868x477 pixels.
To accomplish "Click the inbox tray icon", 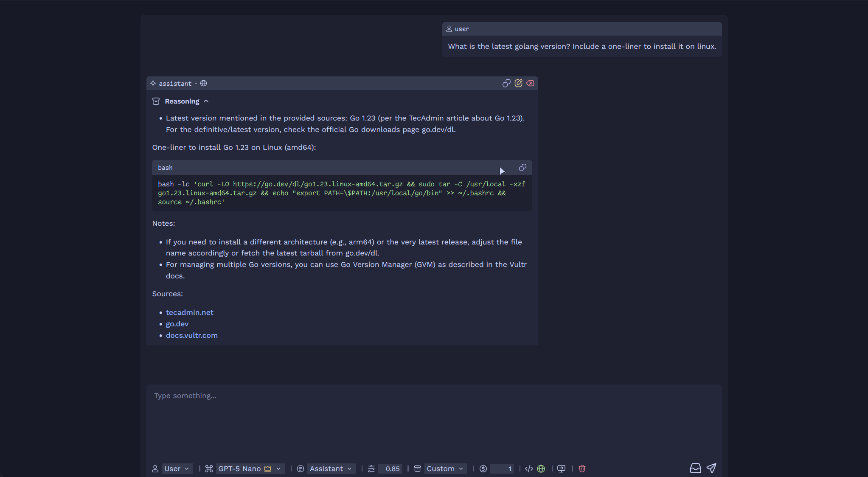I will (x=695, y=468).
